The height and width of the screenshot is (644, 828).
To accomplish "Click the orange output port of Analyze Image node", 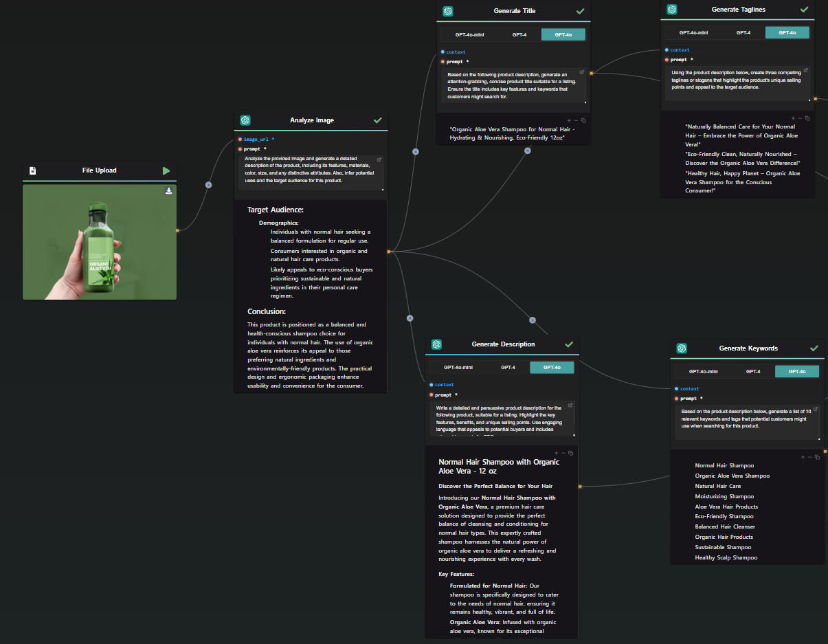I will pos(389,252).
